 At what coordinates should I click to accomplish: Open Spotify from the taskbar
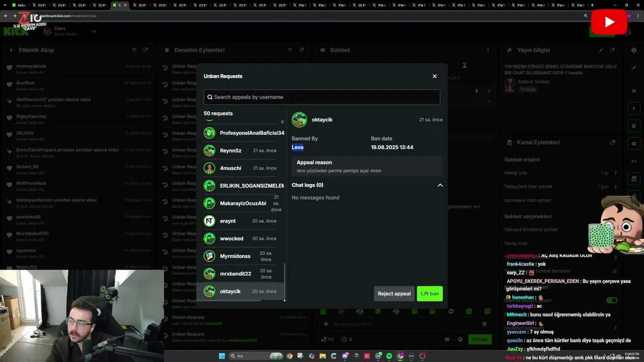[389, 356]
